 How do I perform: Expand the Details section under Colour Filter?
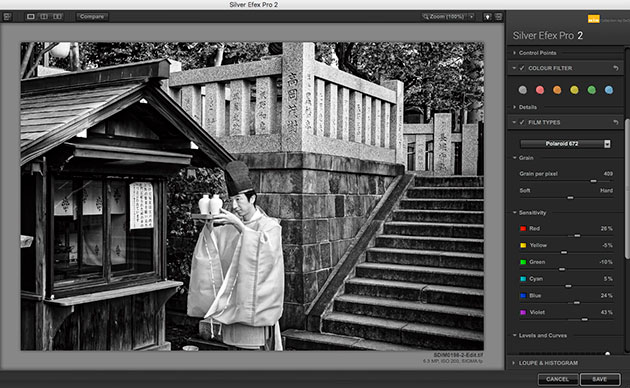[514, 107]
